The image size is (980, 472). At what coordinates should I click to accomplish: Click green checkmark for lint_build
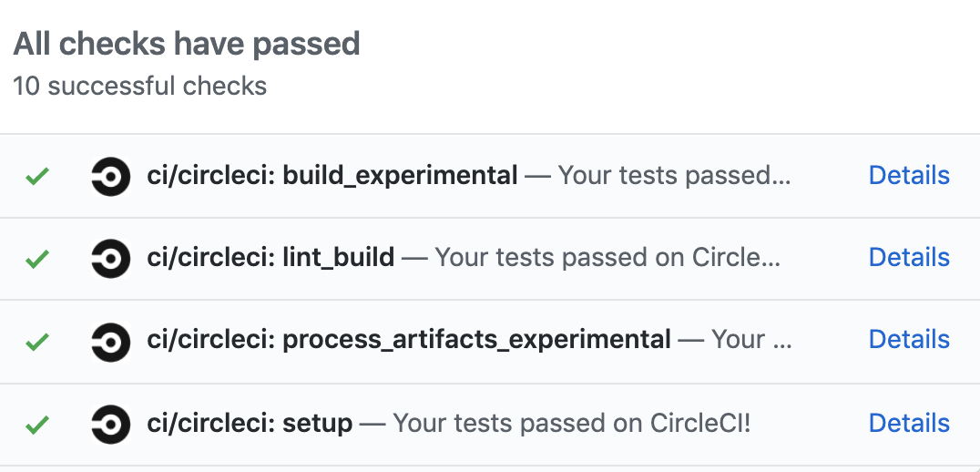pyautogui.click(x=37, y=259)
